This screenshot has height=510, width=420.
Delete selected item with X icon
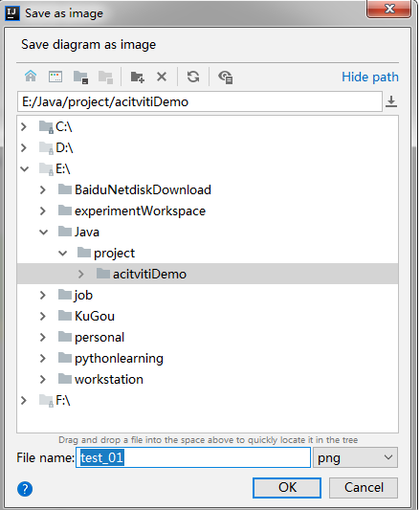pos(162,78)
